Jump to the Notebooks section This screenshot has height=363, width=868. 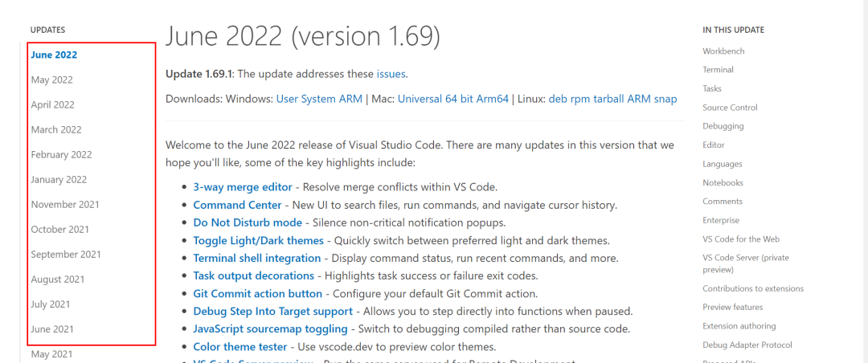pos(723,182)
